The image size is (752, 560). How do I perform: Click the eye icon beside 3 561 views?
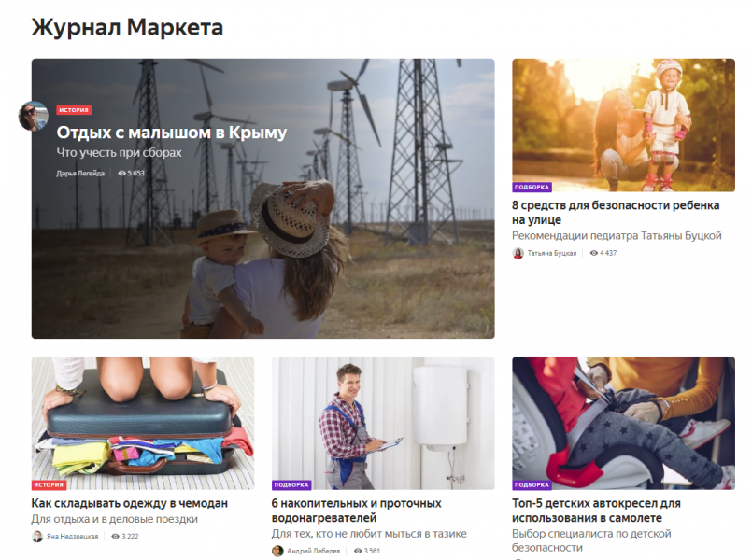click(x=358, y=551)
